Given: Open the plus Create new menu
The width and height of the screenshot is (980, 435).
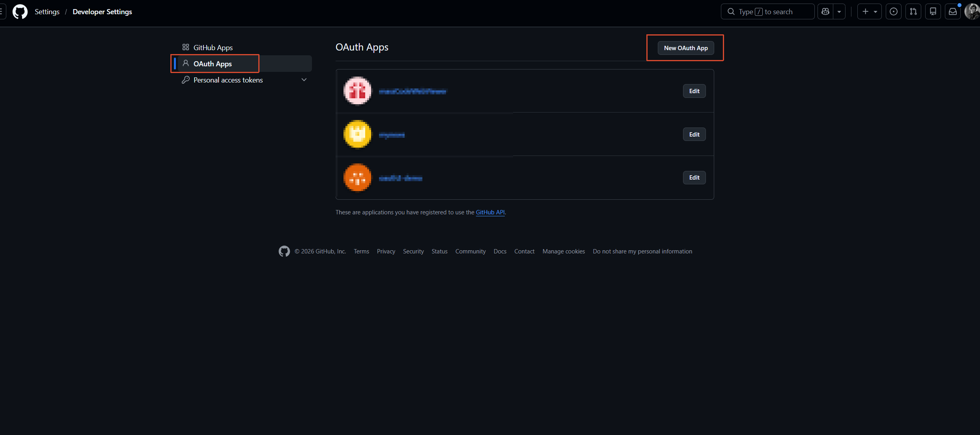Looking at the screenshot, I should coord(869,12).
